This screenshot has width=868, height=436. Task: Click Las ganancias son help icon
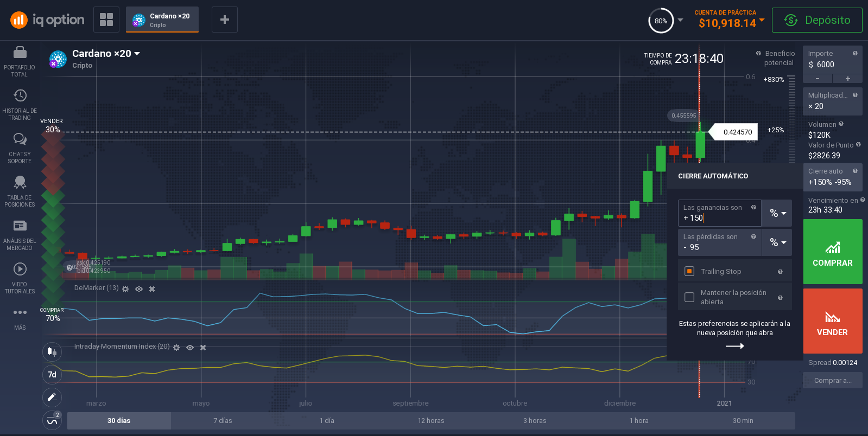tap(753, 207)
